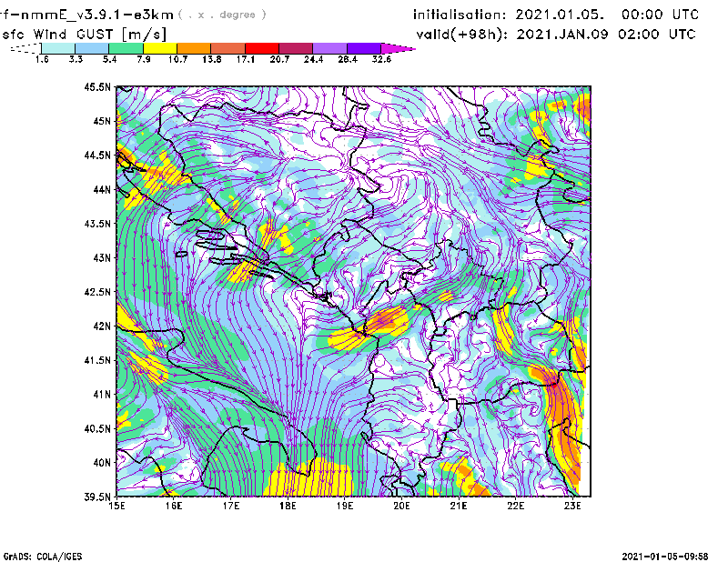
Task: Click the 'initialisation: 2021.01.05. 00:00 UTC' text
Action: point(556,15)
